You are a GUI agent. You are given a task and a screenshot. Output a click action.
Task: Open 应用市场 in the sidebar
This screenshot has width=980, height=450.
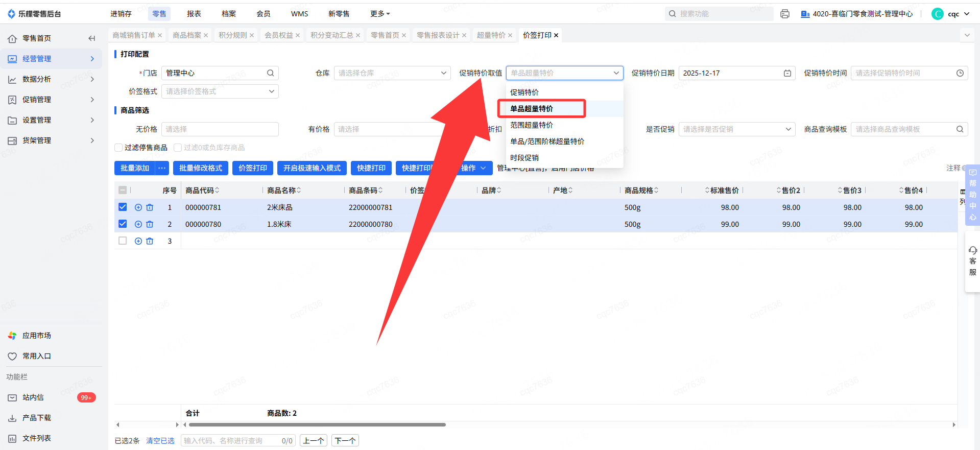click(x=37, y=336)
